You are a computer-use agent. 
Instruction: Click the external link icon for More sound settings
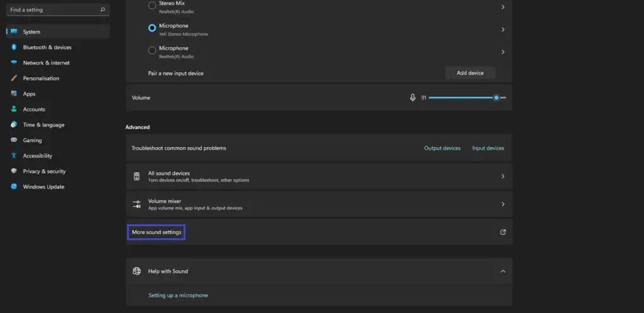tap(502, 232)
